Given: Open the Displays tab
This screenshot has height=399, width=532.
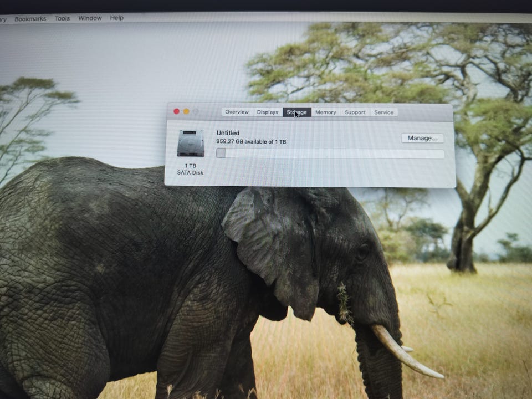Looking at the screenshot, I should coord(267,112).
